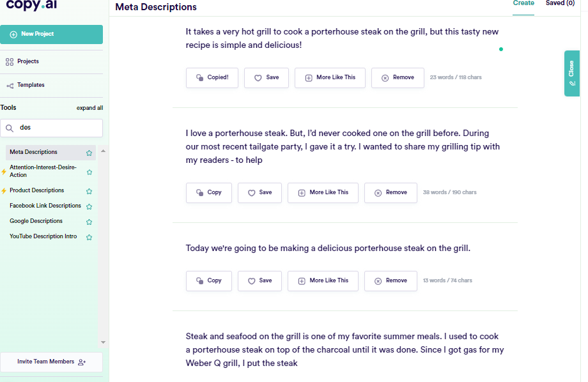This screenshot has height=382, width=588.
Task: Star the Facebook Link Descriptions tool
Action: click(89, 206)
